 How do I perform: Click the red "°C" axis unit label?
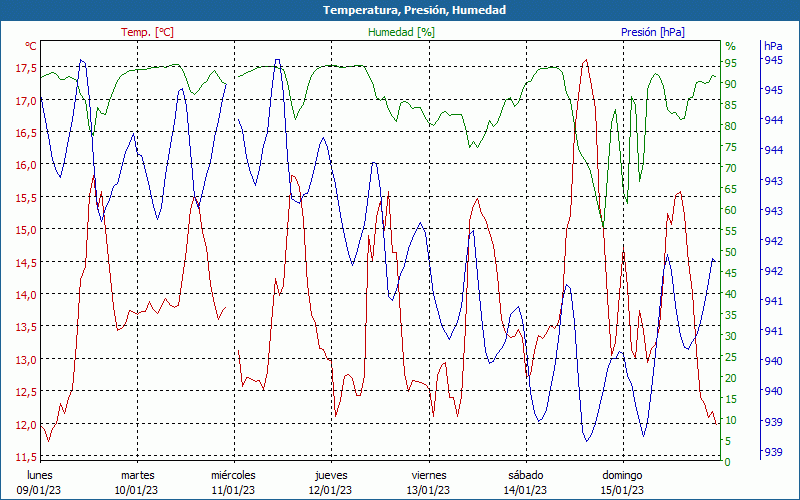tap(31, 46)
